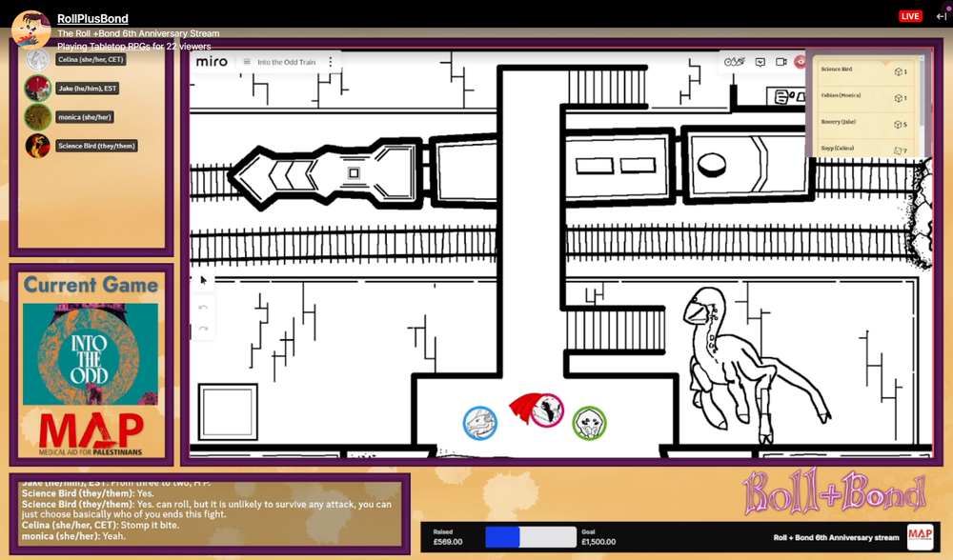Click the fundraising progress bar
This screenshot has width=953, height=560.
(531, 537)
